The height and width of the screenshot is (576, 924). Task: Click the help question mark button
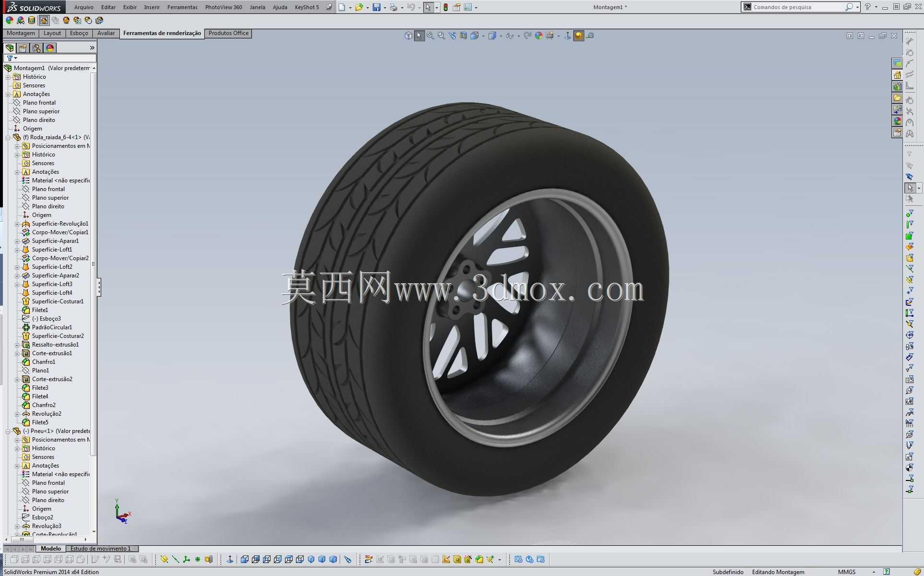867,7
